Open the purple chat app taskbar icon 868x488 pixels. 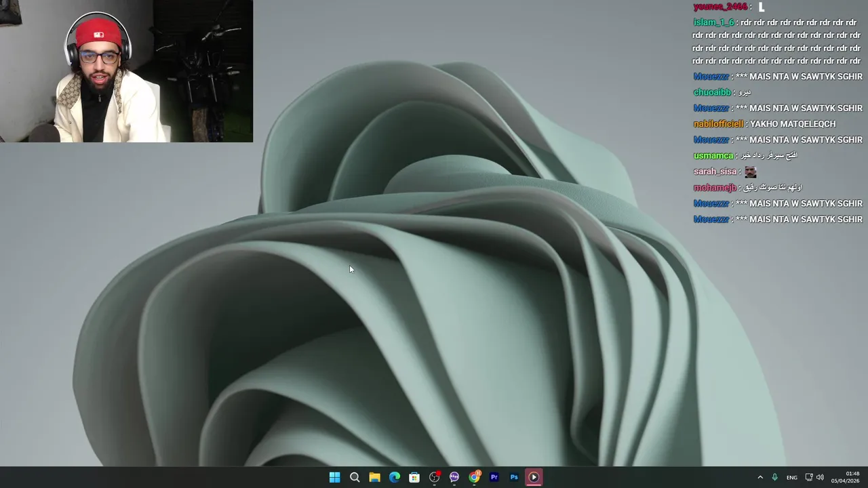[454, 477]
